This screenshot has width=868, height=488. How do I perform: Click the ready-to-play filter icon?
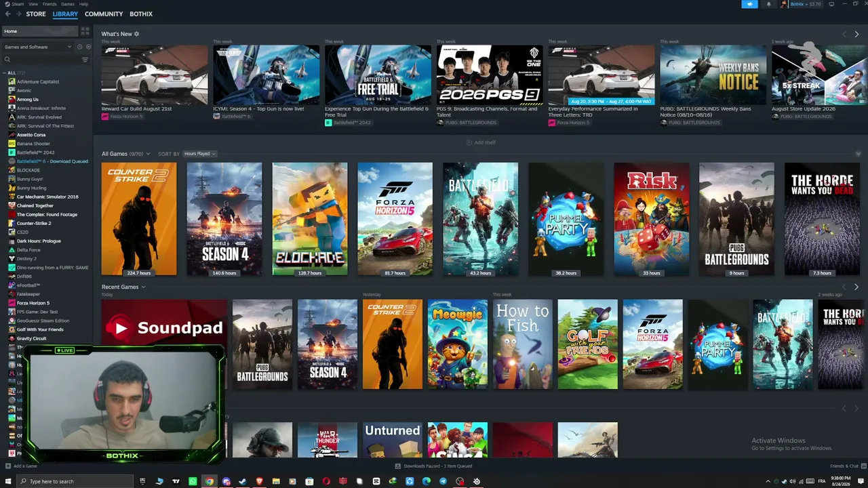coord(88,47)
